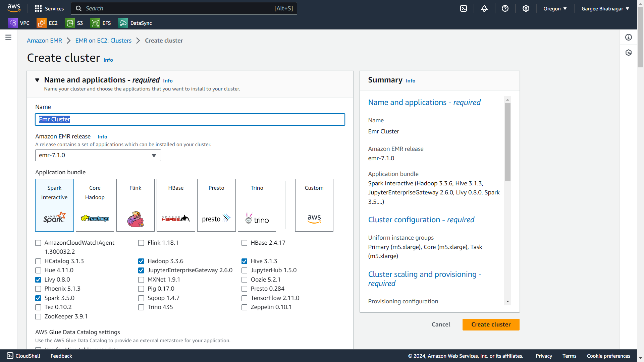This screenshot has height=362, width=644.
Task: Open the settings gear icon
Action: pos(526,8)
